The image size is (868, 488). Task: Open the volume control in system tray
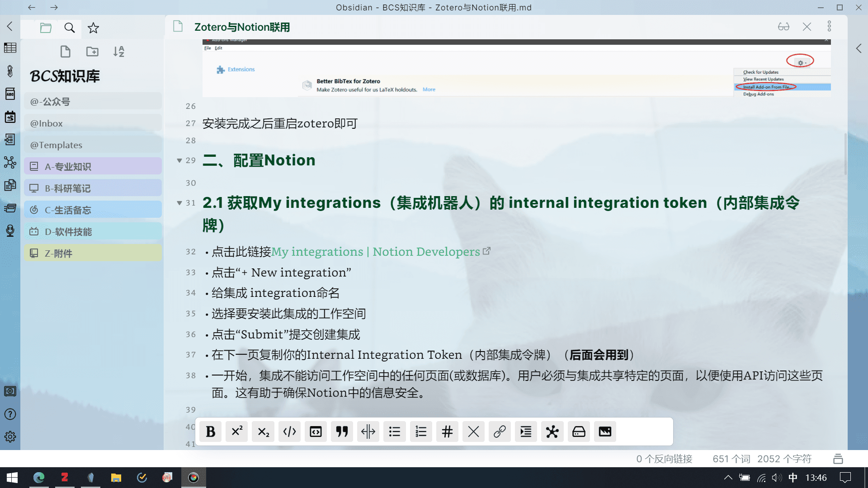(777, 478)
